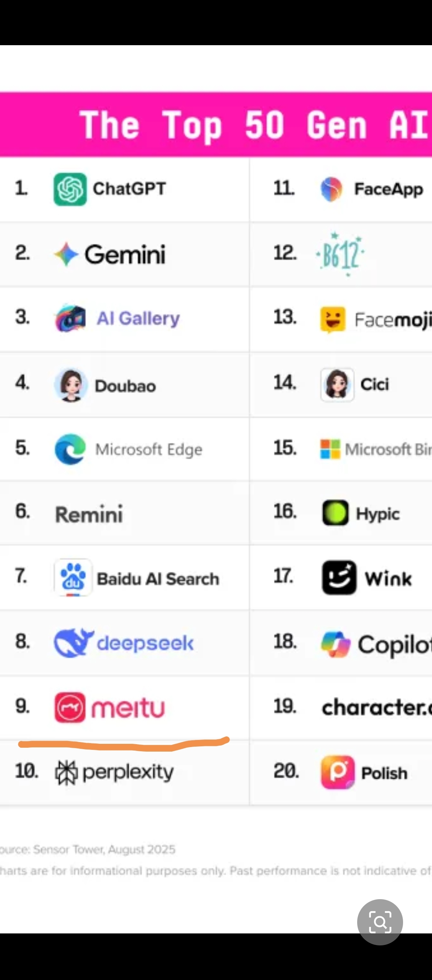Image resolution: width=432 pixels, height=980 pixels.
Task: Click the B612 teal logo
Action: coord(340,253)
